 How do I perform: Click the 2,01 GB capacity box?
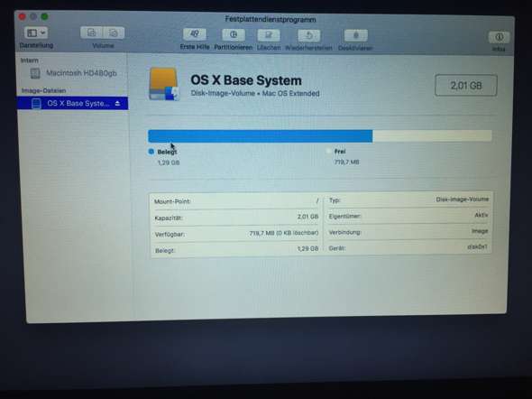click(x=466, y=85)
